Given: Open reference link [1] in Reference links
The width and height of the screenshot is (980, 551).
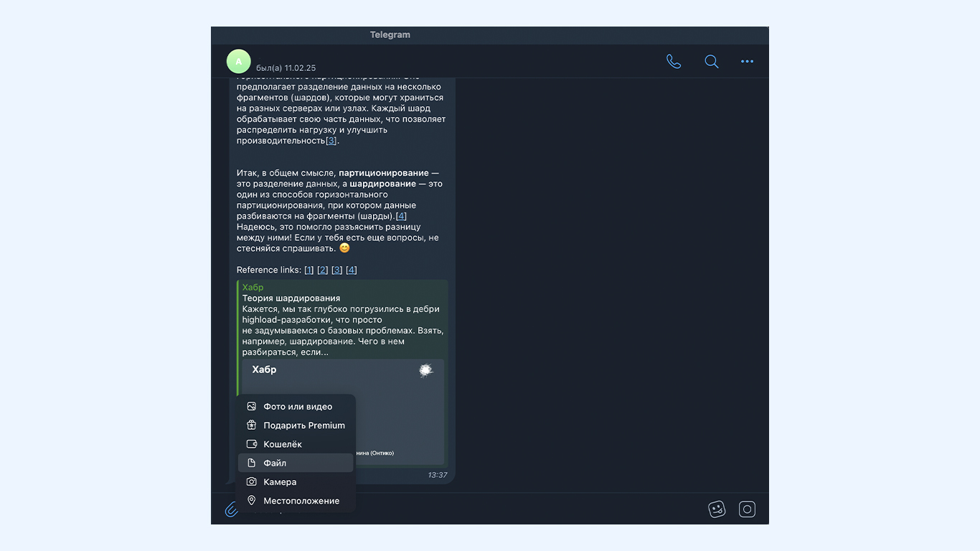Looking at the screenshot, I should point(308,270).
